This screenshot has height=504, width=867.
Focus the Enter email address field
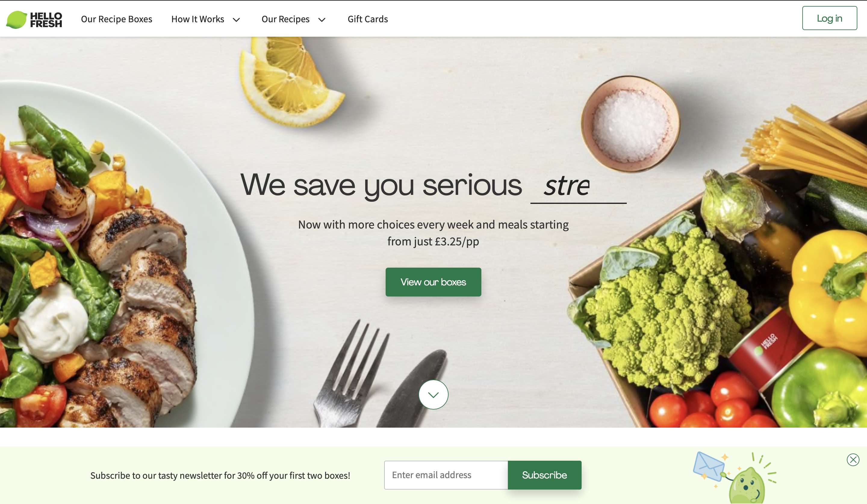point(446,475)
